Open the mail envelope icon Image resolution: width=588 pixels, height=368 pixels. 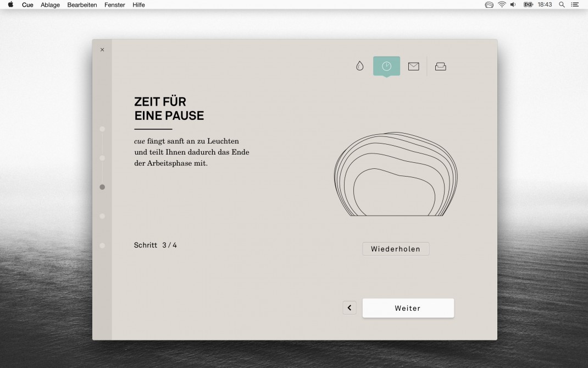[413, 67]
